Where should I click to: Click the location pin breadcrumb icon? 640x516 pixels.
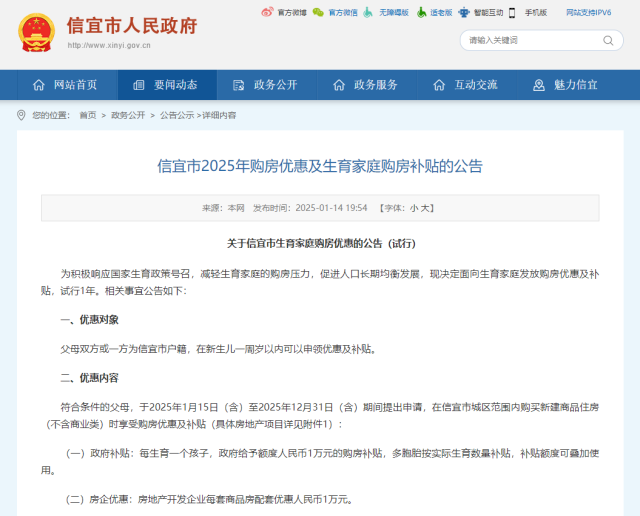click(x=21, y=115)
